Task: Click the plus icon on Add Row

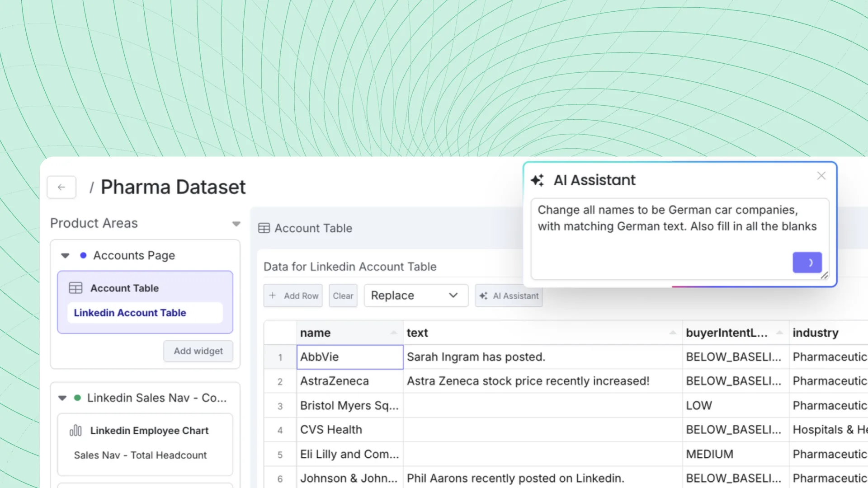Action: 273,296
